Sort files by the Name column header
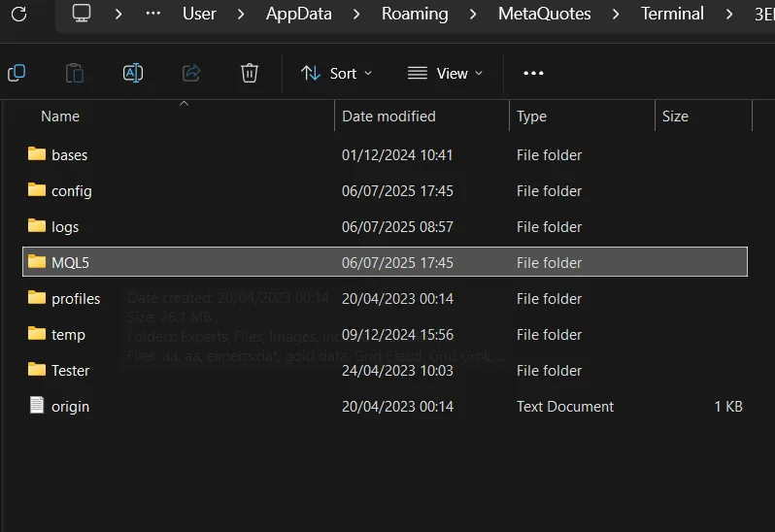 (60, 116)
